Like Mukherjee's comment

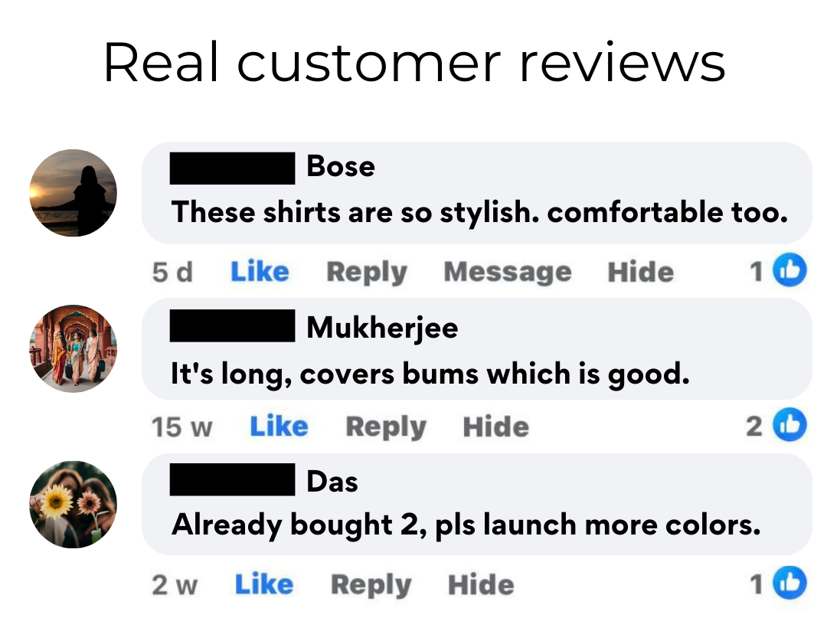pyautogui.click(x=279, y=427)
